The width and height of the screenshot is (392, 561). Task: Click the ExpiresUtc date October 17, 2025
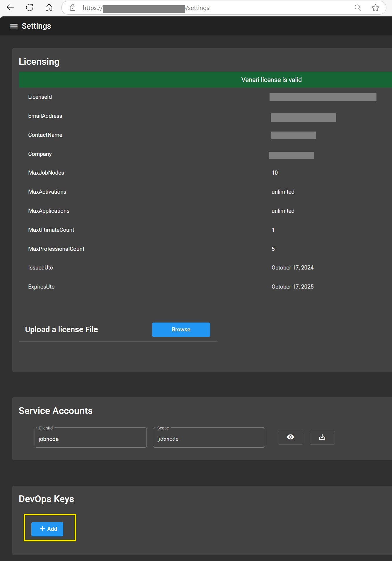(292, 287)
